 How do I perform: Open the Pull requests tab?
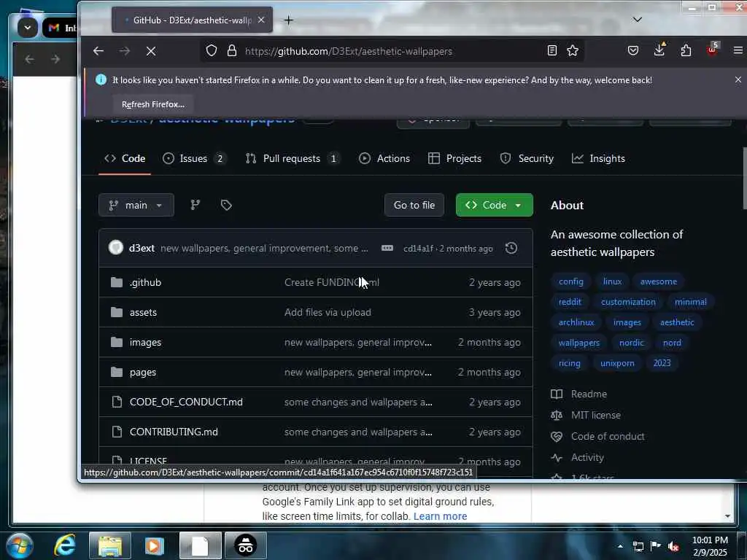tap(293, 158)
